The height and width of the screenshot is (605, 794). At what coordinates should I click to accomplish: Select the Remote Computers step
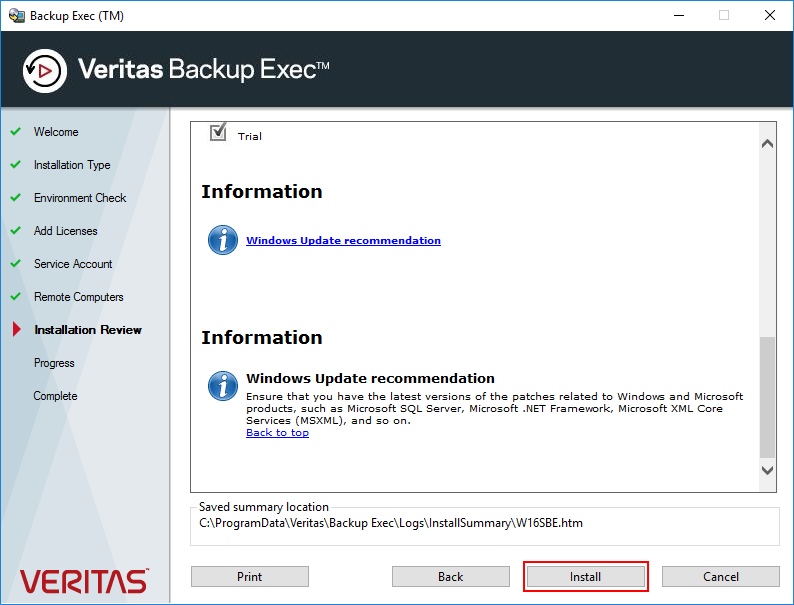78,297
